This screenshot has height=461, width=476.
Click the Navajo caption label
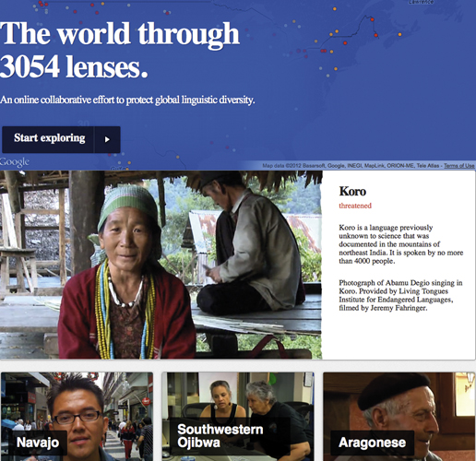pos(38,443)
